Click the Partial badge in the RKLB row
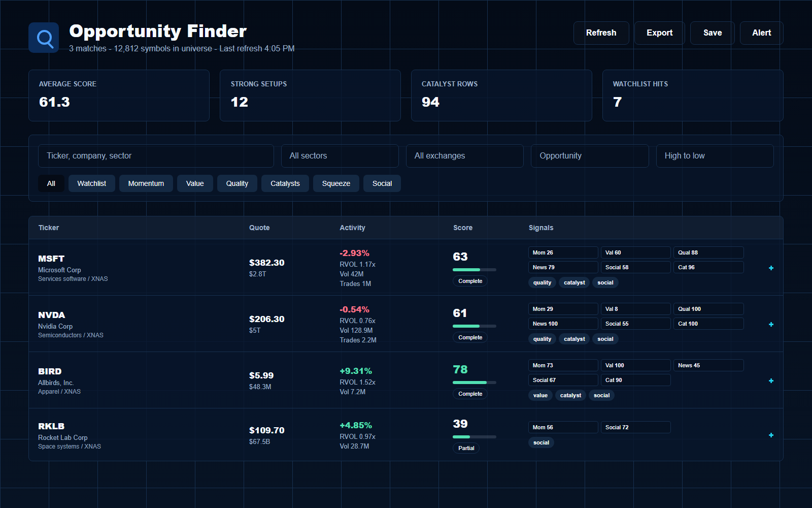Viewport: 812px width, 508px height. [466, 448]
